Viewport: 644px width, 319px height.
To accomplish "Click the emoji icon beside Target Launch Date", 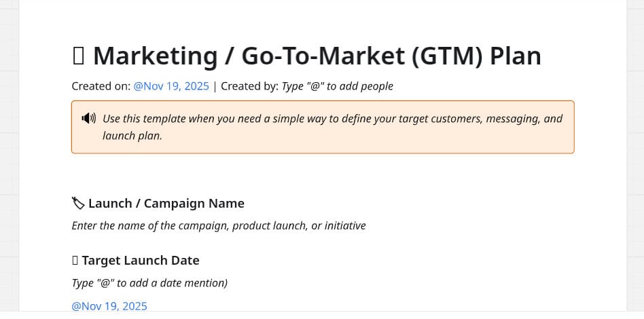I will [x=75, y=261].
